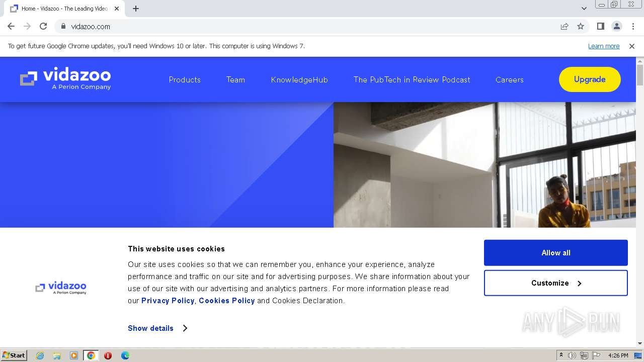The width and height of the screenshot is (644, 362).
Task: Click the "This website uses cookies" heading
Action: coord(176,249)
